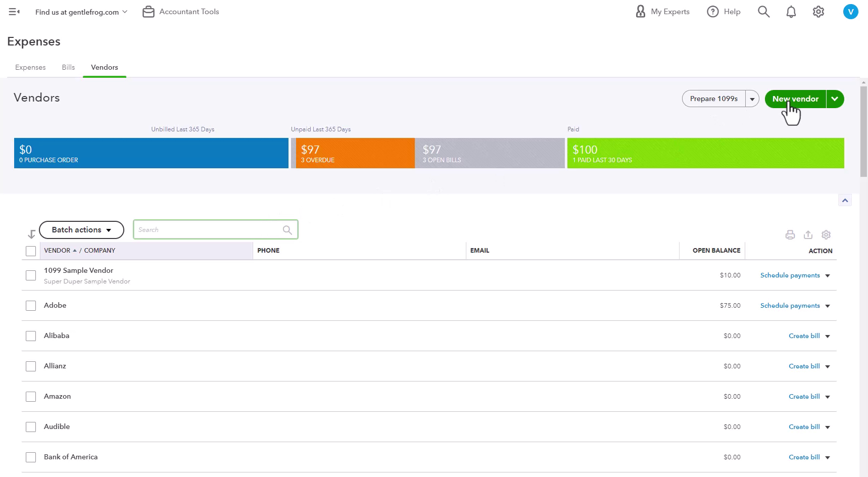Screen dimensions: 868x477
Task: Switch to the Bills tab
Action: (x=68, y=67)
